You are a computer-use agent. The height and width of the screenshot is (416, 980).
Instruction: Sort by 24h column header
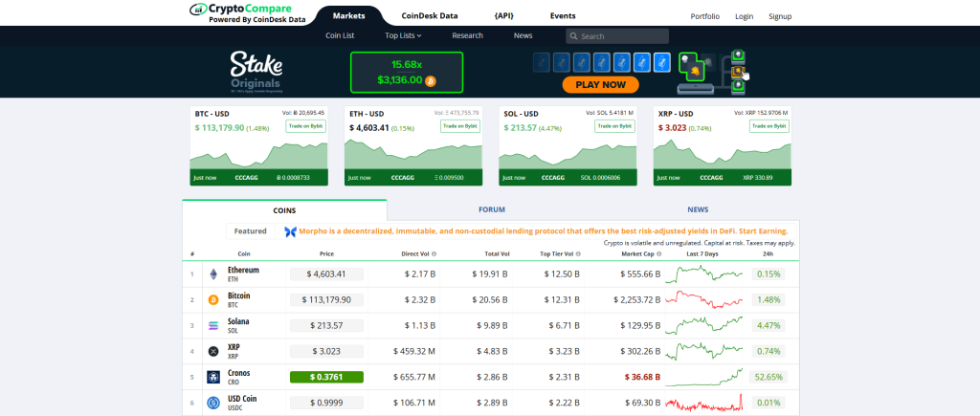[768, 254]
